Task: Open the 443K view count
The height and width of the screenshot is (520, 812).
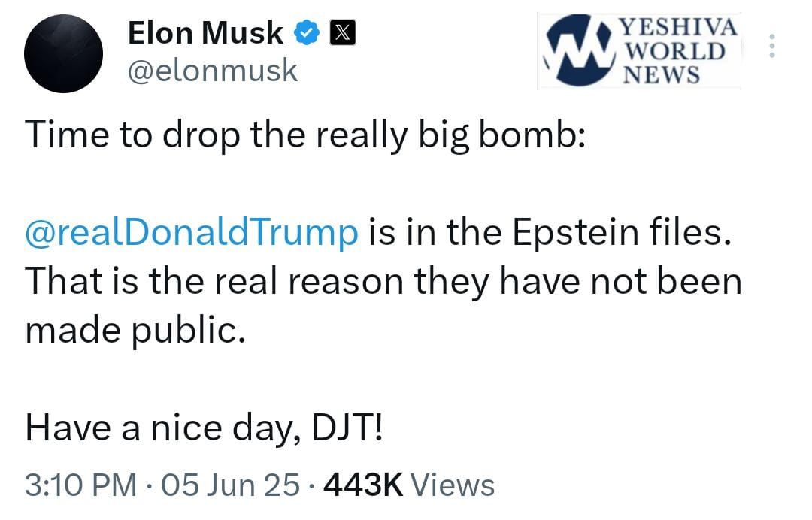Action: (x=363, y=485)
